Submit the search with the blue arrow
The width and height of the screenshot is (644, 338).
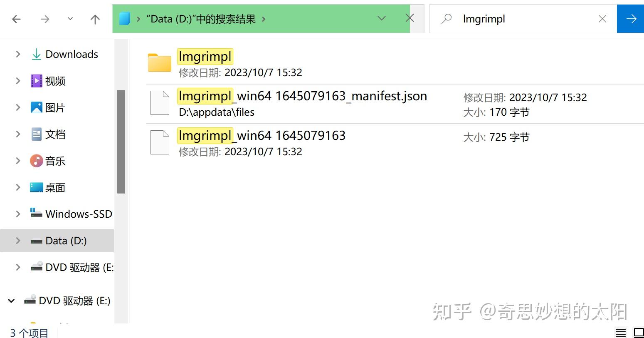point(631,19)
